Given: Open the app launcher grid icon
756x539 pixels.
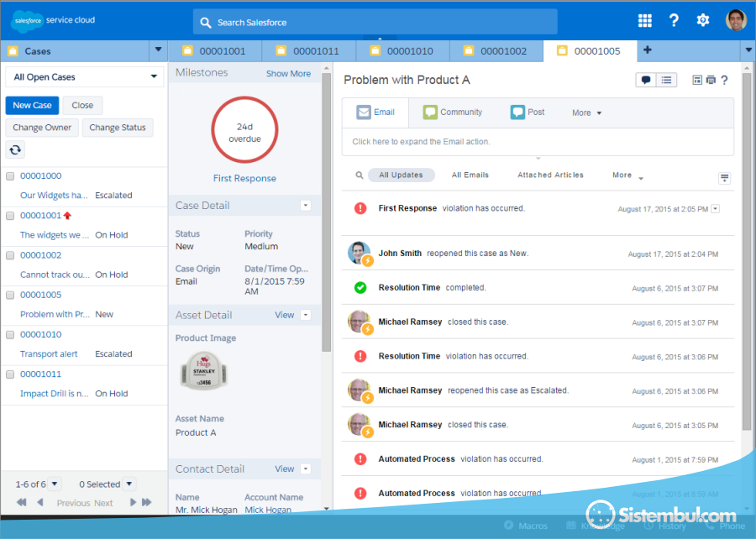Looking at the screenshot, I should click(644, 21).
